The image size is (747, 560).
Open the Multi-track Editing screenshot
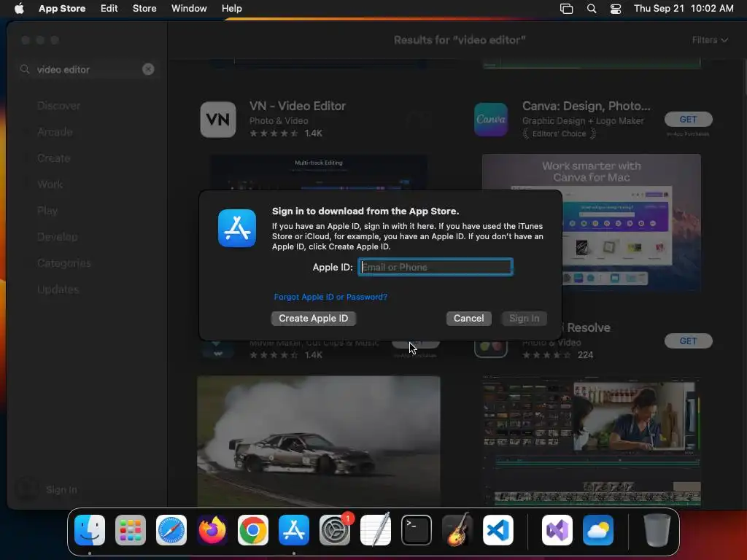pyautogui.click(x=319, y=173)
